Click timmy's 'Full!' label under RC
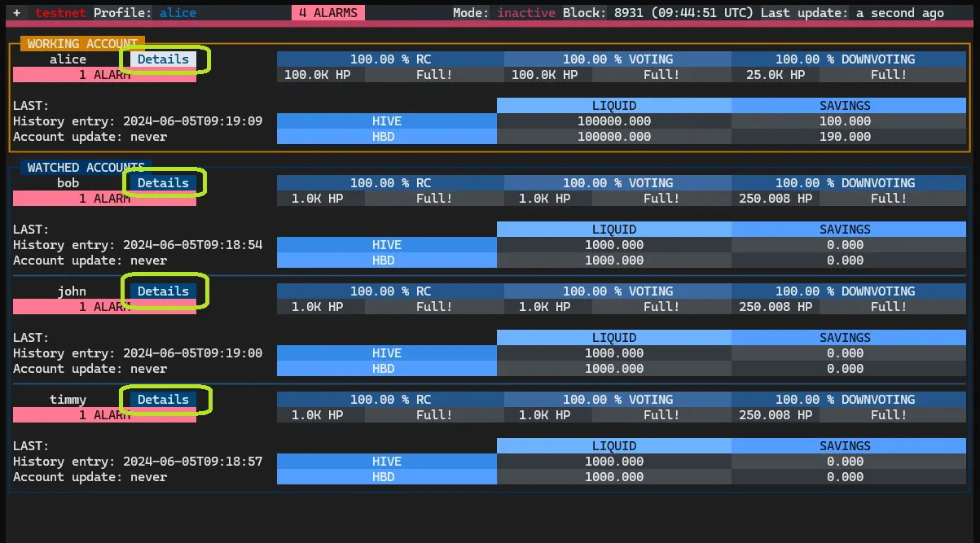The image size is (980, 543). click(x=434, y=415)
